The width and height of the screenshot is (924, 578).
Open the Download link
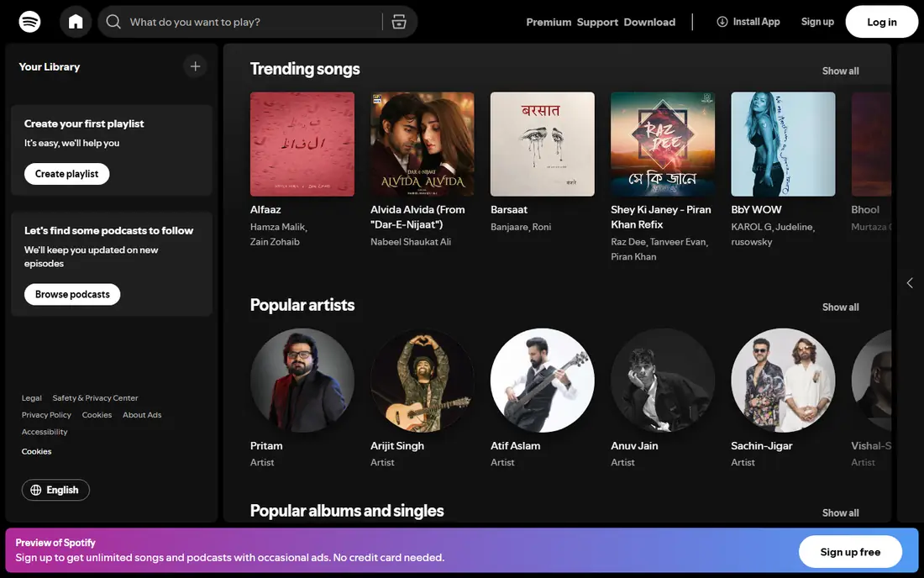point(649,22)
